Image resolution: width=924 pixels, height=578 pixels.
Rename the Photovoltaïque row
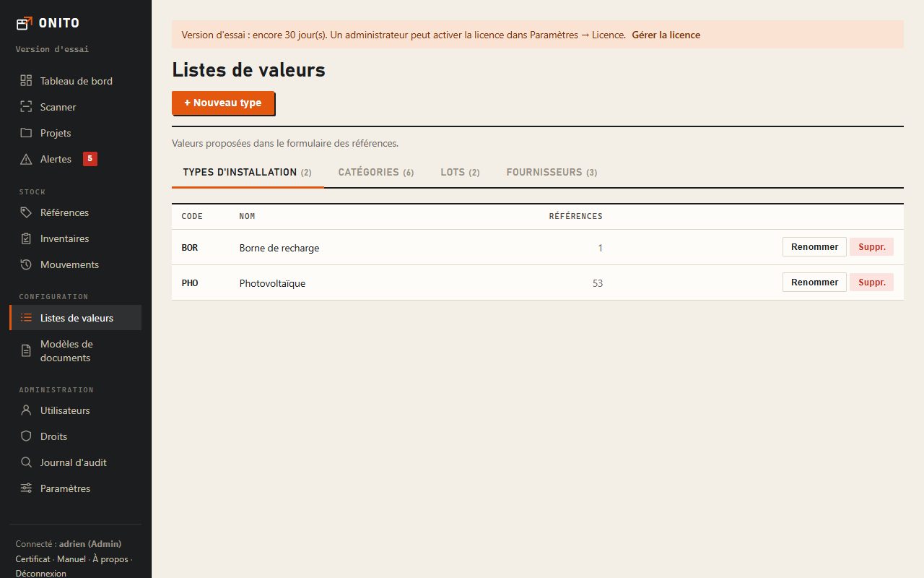[814, 282]
